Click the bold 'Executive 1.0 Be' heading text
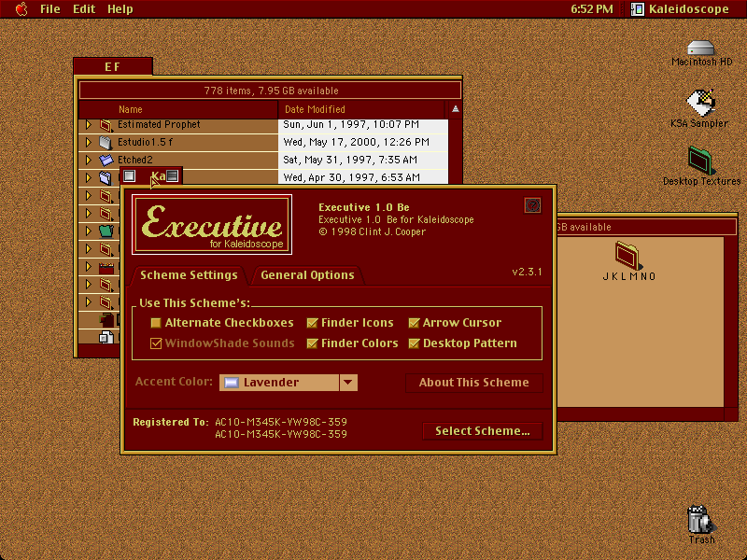Image resolution: width=747 pixels, height=560 pixels. tap(364, 207)
